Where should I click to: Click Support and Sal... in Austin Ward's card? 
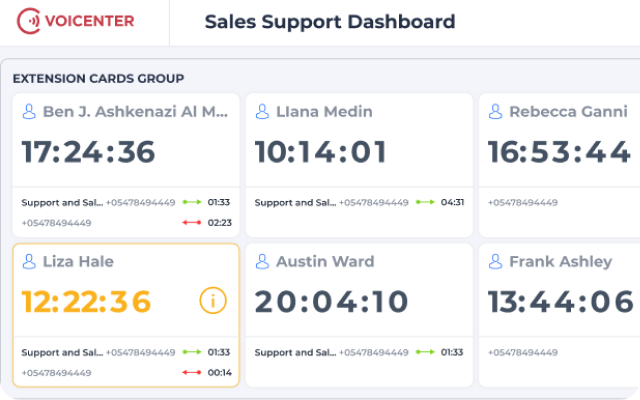295,352
